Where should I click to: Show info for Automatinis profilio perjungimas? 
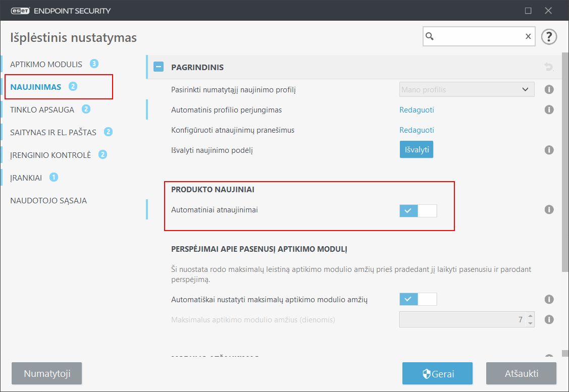coord(549,109)
